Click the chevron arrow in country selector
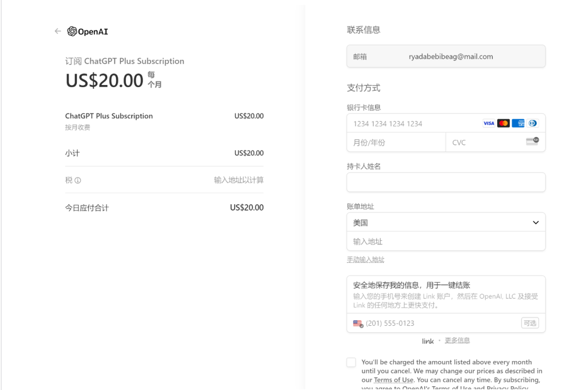This screenshot has height=390, width=588. pos(535,222)
